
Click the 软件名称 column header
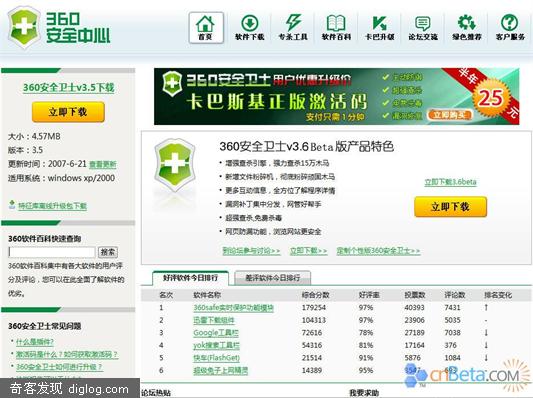pos(207,295)
